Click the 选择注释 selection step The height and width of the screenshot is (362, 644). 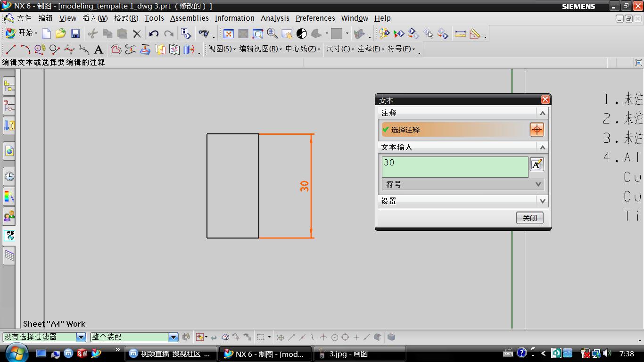[455, 130]
